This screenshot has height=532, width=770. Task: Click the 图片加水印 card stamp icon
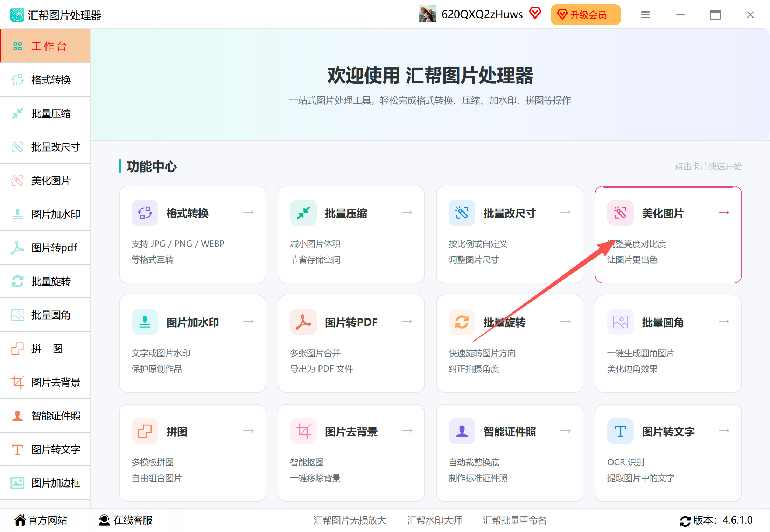[145, 322]
